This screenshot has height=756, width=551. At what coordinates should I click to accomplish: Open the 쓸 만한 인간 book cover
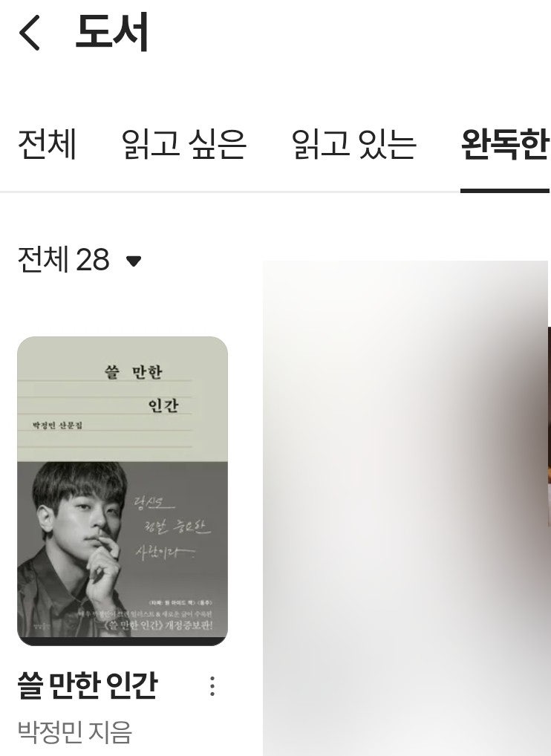tap(123, 491)
